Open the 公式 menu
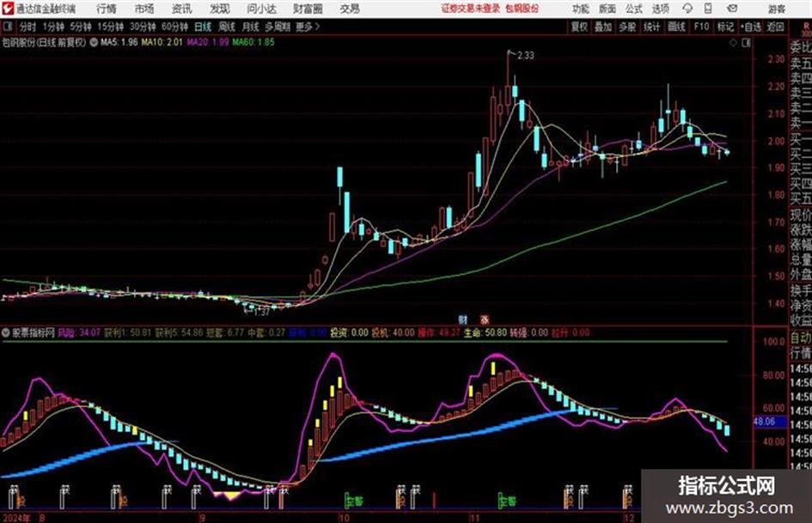The image size is (812, 523). click(634, 9)
